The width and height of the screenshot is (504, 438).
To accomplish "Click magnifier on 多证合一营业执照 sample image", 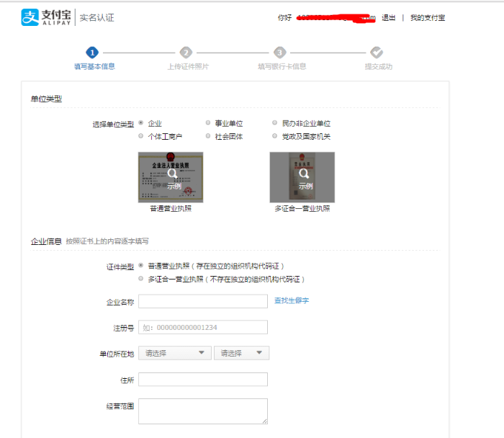I will click(x=304, y=174).
